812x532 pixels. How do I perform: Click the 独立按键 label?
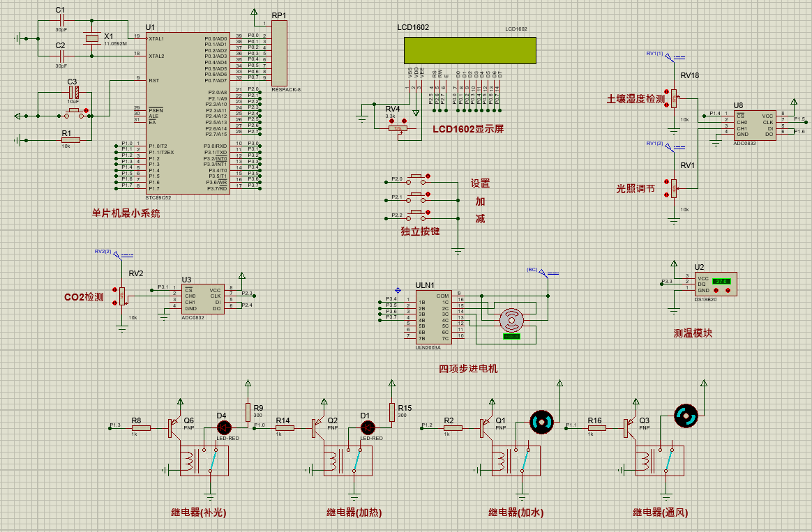420,231
